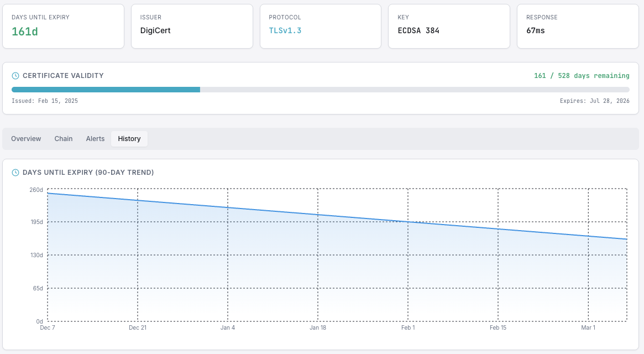Click the Issued: Feb 15, 2025 label
Screen dimensions: 644x354
[45, 101]
